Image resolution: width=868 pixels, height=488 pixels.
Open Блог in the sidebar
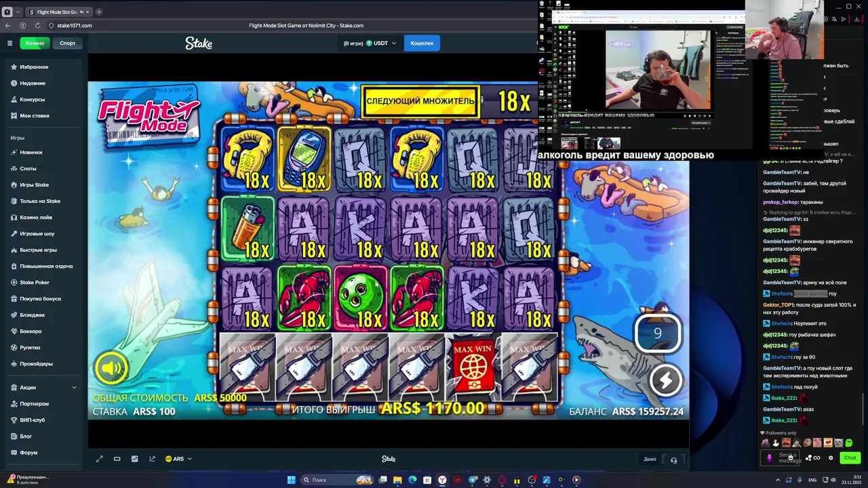26,436
